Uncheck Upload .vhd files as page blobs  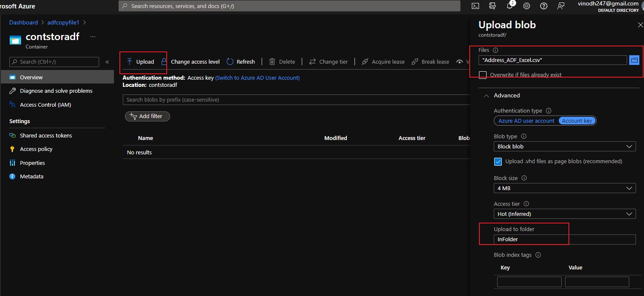pyautogui.click(x=498, y=161)
